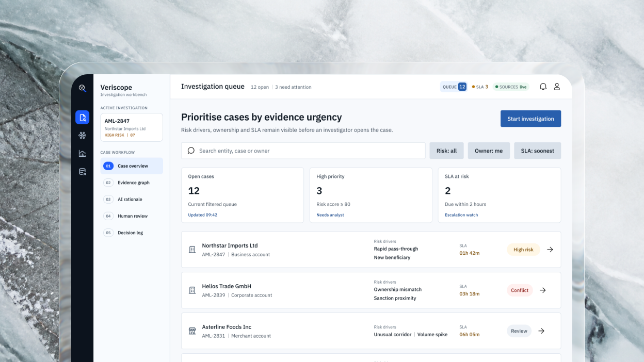Open the case search sidebar icon

[x=82, y=118]
